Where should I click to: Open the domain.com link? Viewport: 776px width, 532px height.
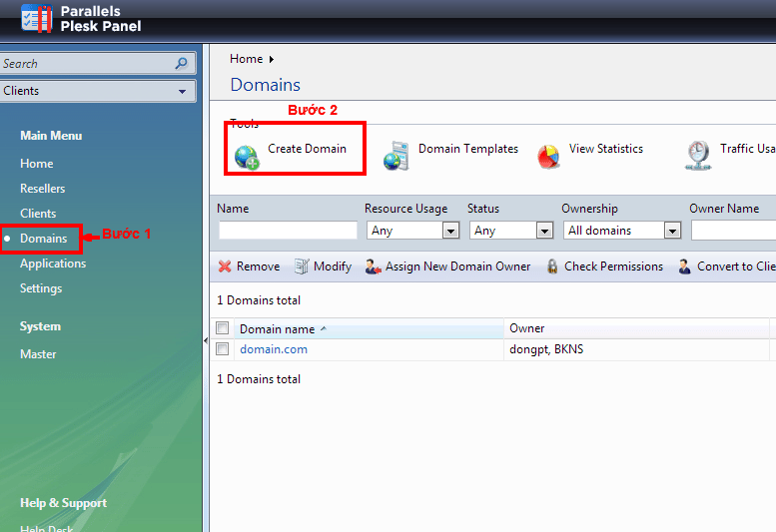point(274,349)
